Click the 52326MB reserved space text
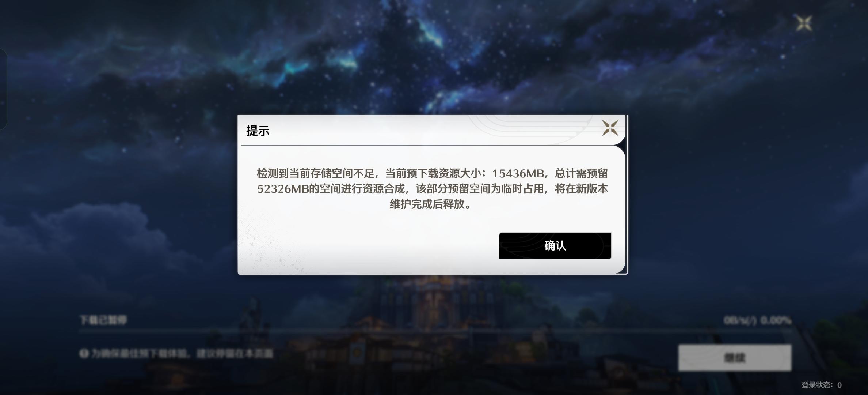The height and width of the screenshot is (395, 868). [283, 189]
